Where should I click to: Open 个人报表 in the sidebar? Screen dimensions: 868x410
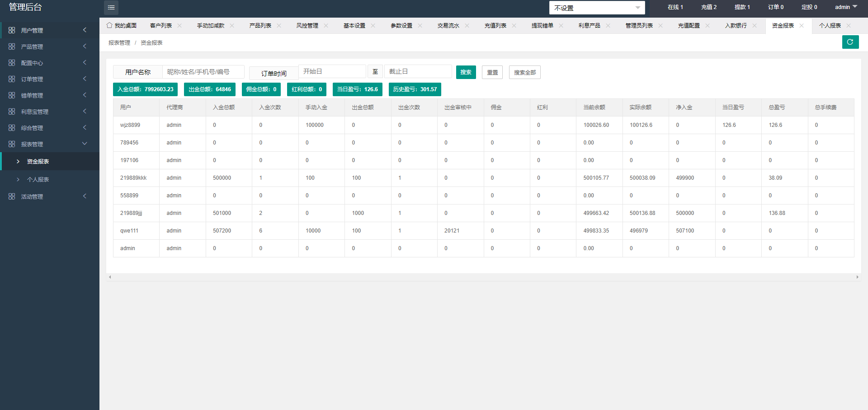38,179
